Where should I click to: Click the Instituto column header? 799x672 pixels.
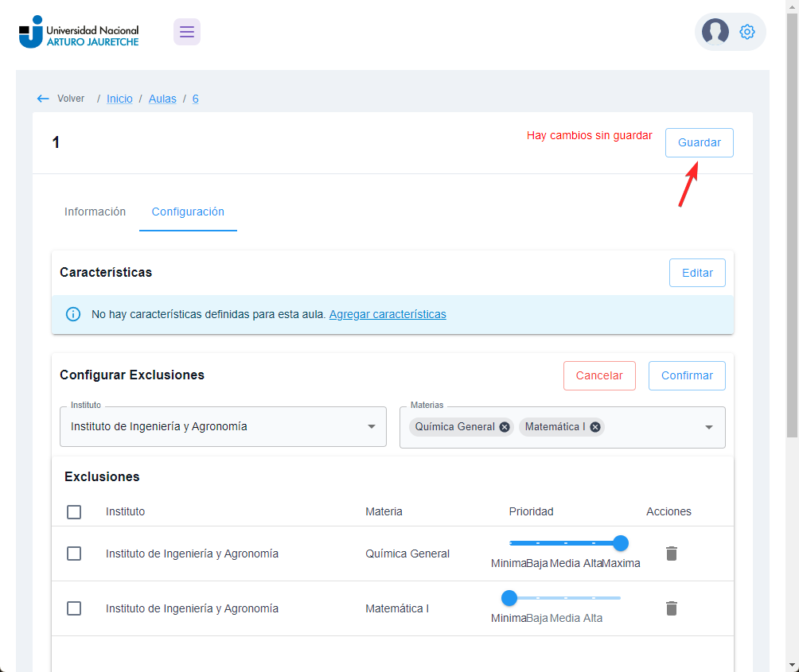(x=126, y=511)
